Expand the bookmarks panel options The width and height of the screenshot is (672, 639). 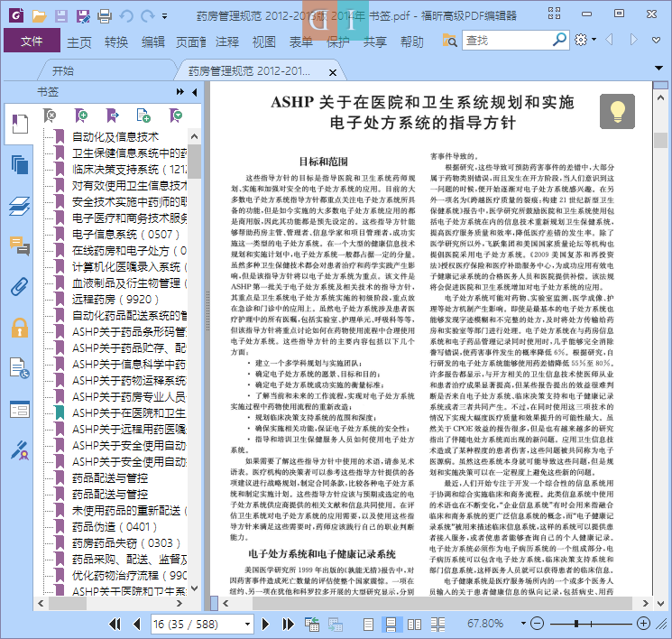coord(180,92)
